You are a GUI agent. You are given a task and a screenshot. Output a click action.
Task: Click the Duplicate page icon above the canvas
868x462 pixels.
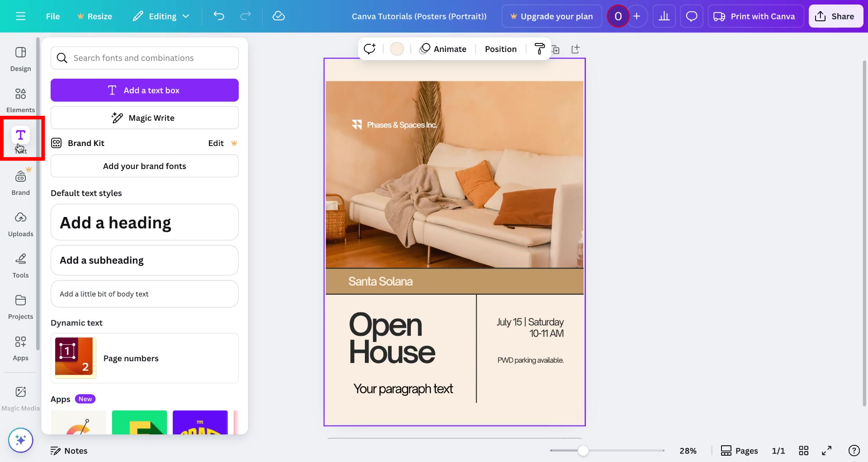(556, 49)
